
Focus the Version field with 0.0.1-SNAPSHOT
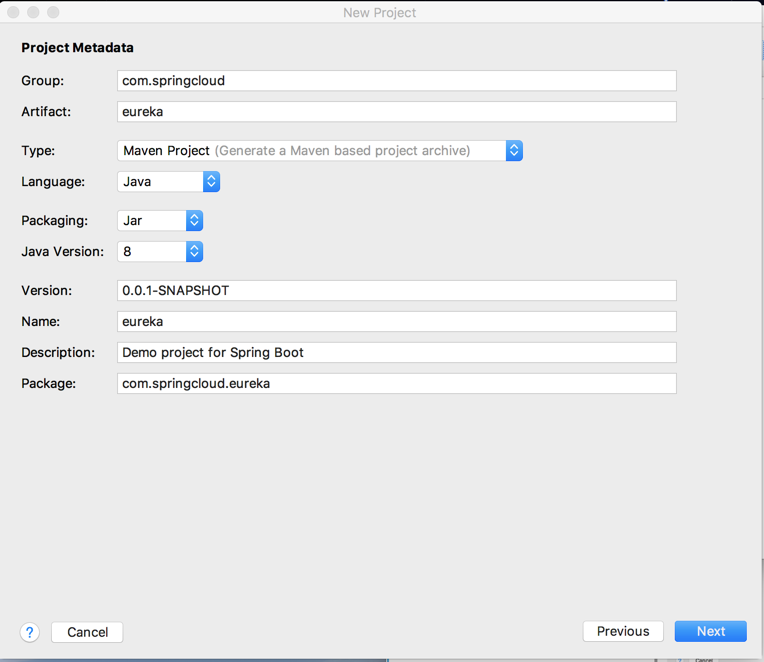pyautogui.click(x=397, y=290)
